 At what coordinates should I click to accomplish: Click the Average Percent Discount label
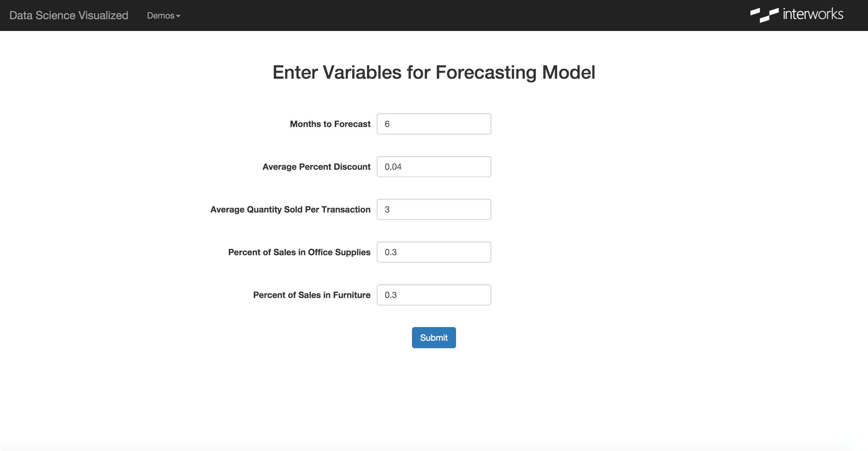click(x=316, y=167)
